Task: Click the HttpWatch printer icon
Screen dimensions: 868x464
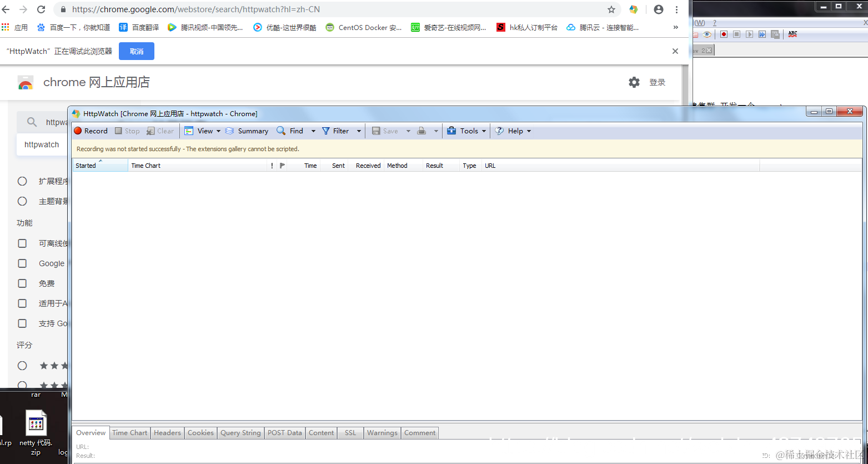Action: (422, 131)
